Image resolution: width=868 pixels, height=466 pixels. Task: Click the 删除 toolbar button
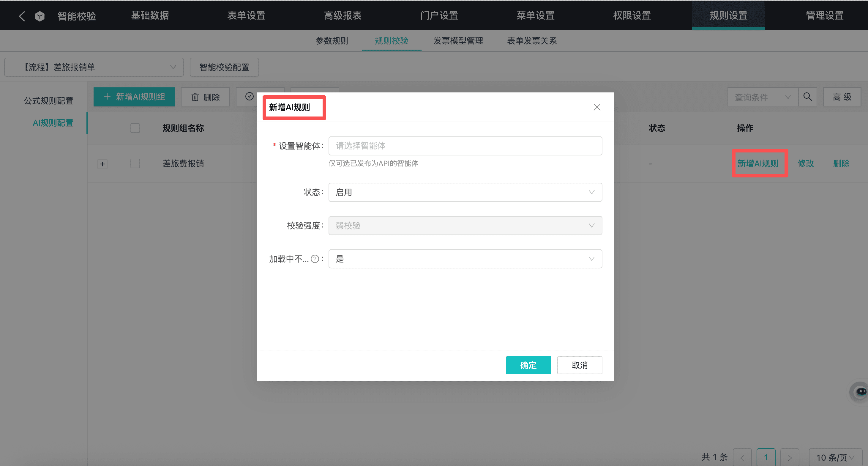205,97
